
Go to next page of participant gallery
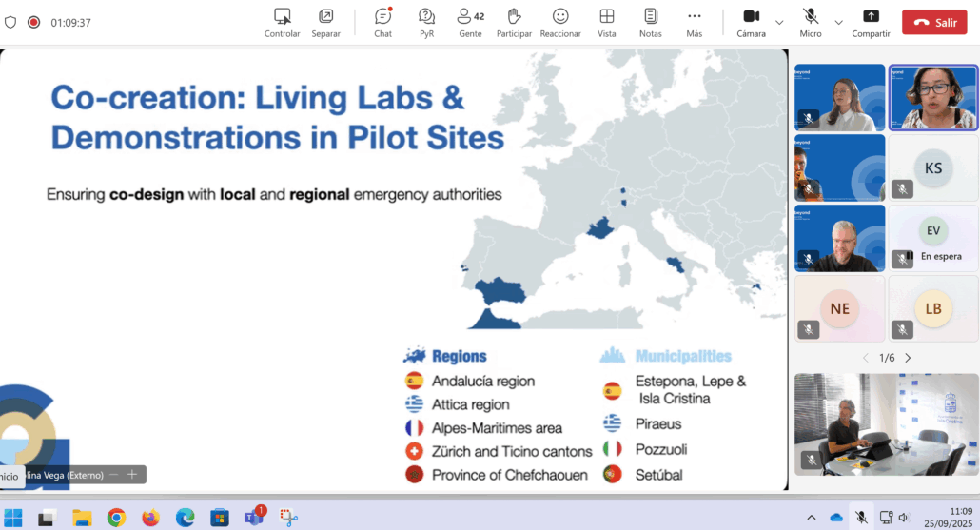coord(908,358)
